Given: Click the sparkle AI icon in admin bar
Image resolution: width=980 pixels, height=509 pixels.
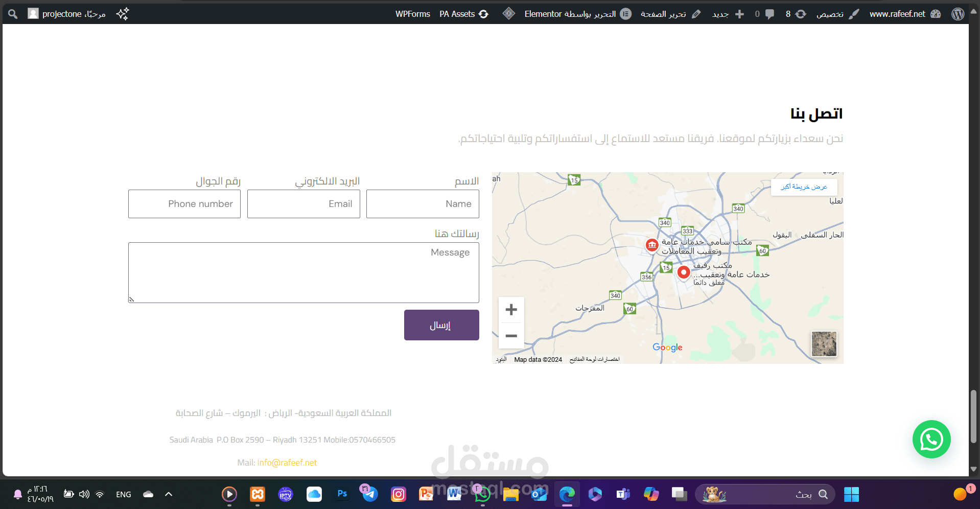Looking at the screenshot, I should pos(123,14).
